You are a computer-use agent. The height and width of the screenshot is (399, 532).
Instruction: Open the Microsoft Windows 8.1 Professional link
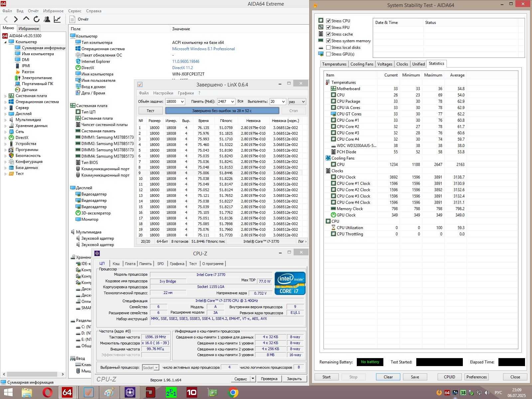pyautogui.click(x=203, y=49)
